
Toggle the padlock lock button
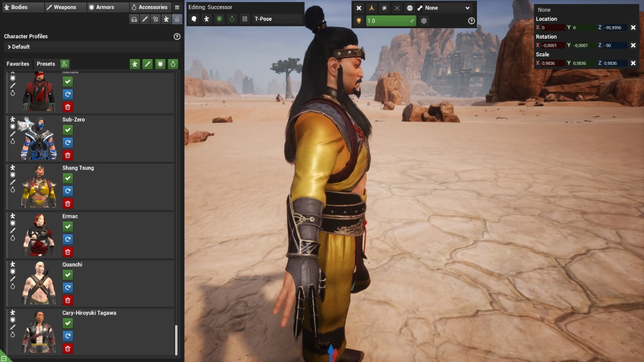[x=177, y=19]
